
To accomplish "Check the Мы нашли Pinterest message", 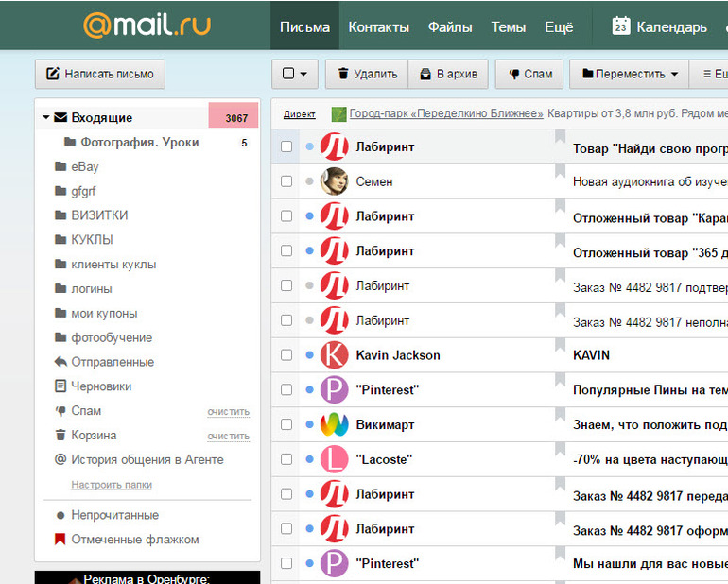I will tap(286, 563).
